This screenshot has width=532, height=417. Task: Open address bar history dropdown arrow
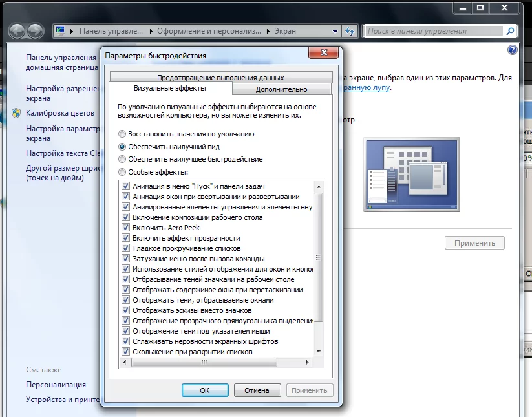click(x=335, y=31)
